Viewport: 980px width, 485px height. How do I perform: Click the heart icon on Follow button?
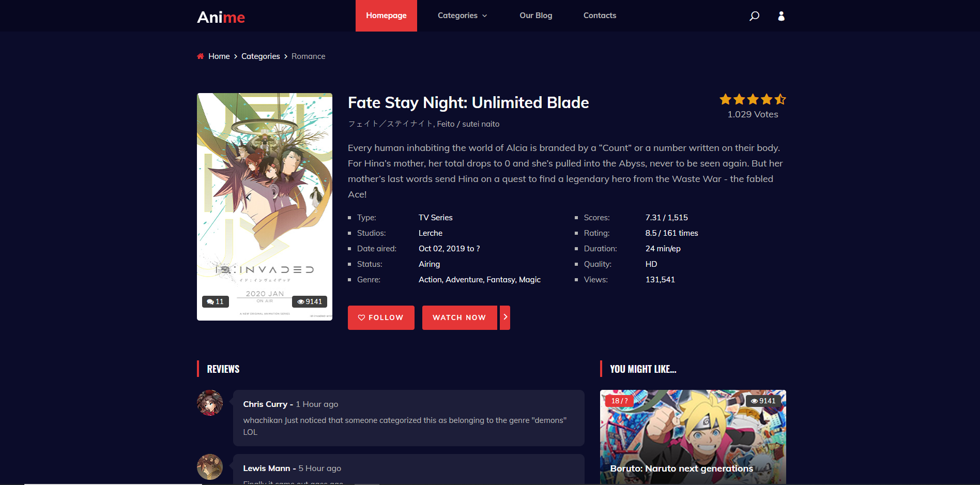click(361, 317)
